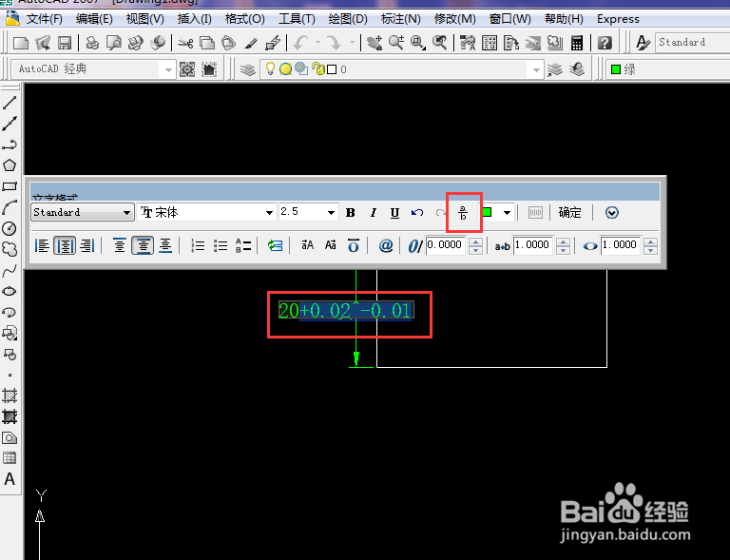Select the Construction Line tool
Screen dimensions: 730x560
tap(10, 124)
